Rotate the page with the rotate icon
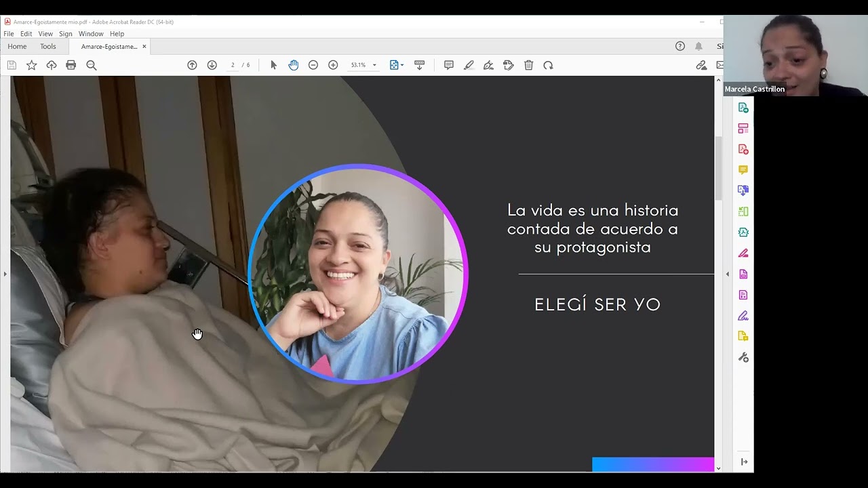The height and width of the screenshot is (488, 868). click(548, 65)
